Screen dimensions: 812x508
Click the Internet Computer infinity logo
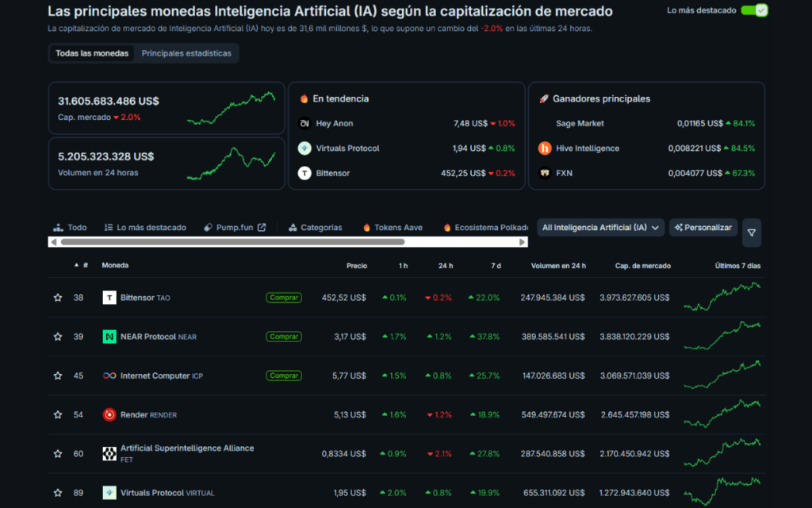(x=109, y=375)
